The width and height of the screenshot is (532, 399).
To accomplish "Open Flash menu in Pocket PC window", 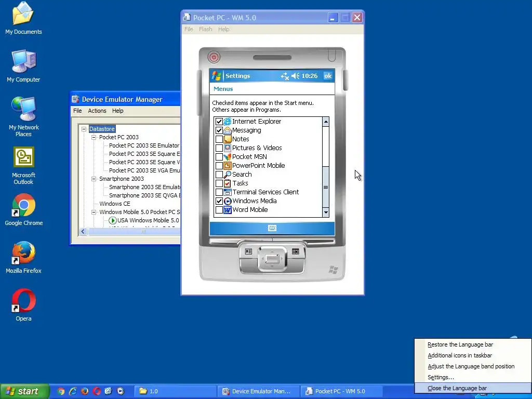I will point(206,29).
